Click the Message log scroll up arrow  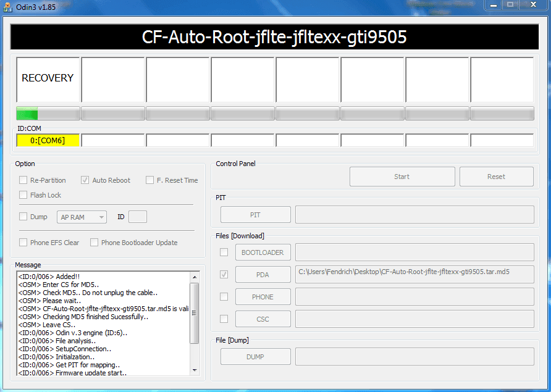click(x=195, y=277)
